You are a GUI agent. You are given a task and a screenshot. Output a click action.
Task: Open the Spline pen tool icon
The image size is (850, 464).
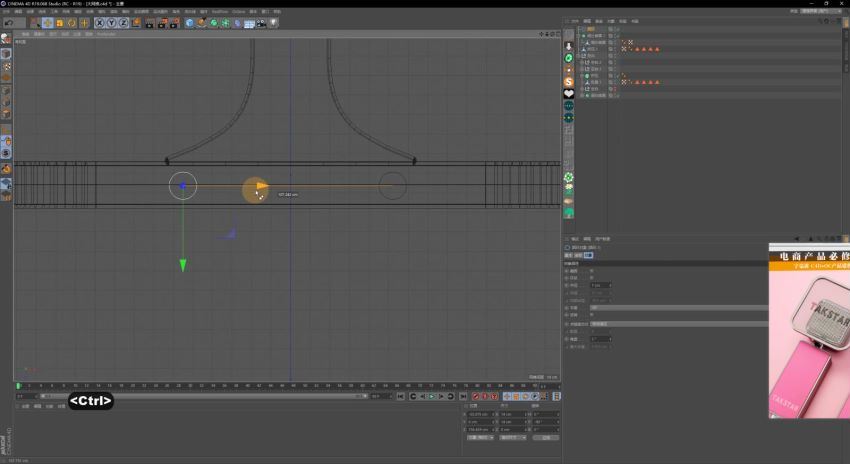point(202,23)
